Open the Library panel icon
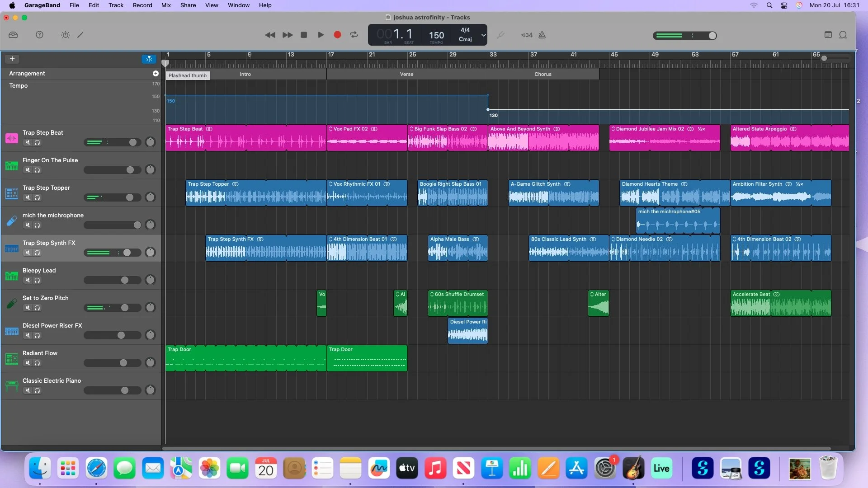 13,35
